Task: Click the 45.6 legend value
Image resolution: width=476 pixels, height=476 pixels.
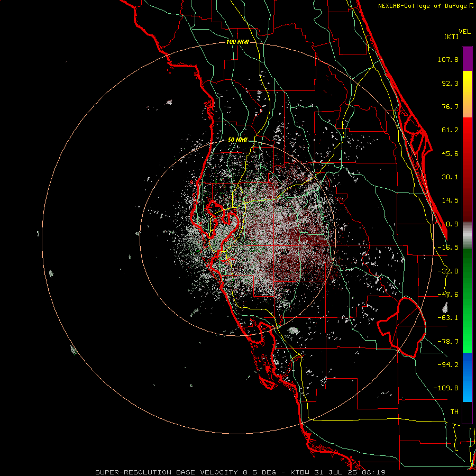Action: pos(450,153)
